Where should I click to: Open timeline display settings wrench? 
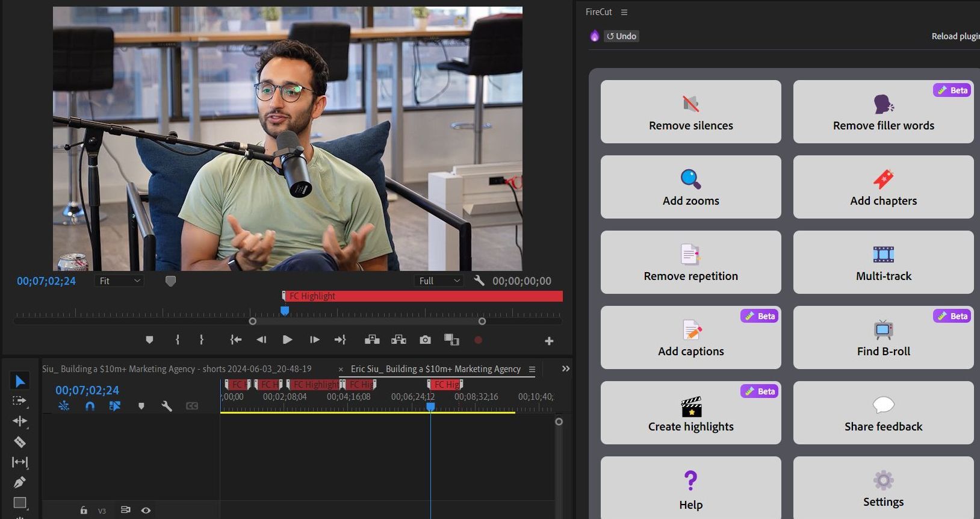coord(167,406)
